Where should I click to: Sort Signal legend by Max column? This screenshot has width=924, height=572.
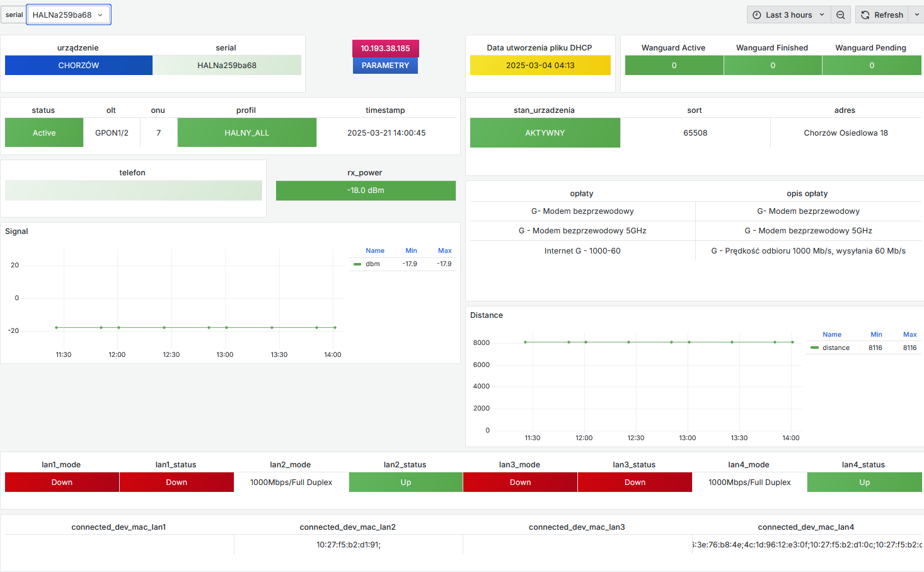[x=444, y=251]
